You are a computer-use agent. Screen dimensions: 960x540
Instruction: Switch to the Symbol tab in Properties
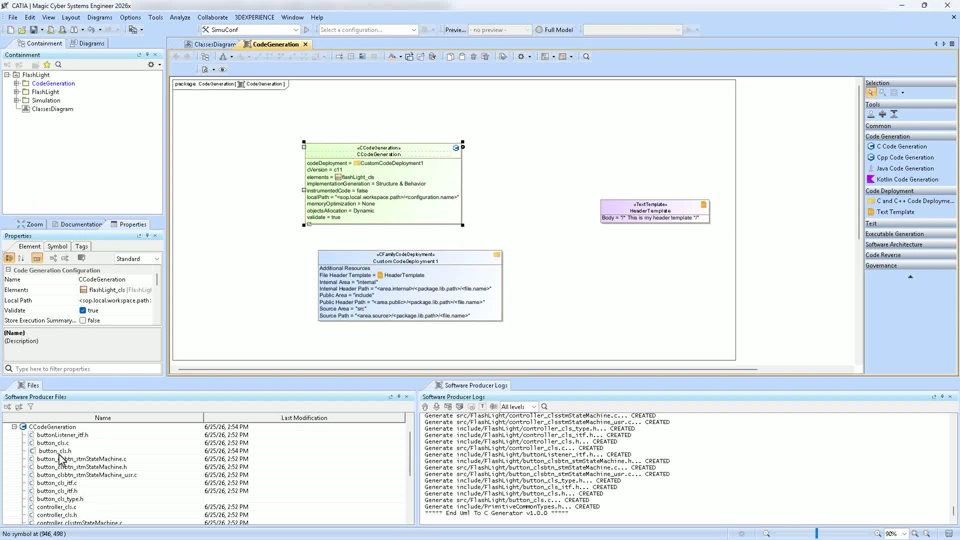coord(57,246)
